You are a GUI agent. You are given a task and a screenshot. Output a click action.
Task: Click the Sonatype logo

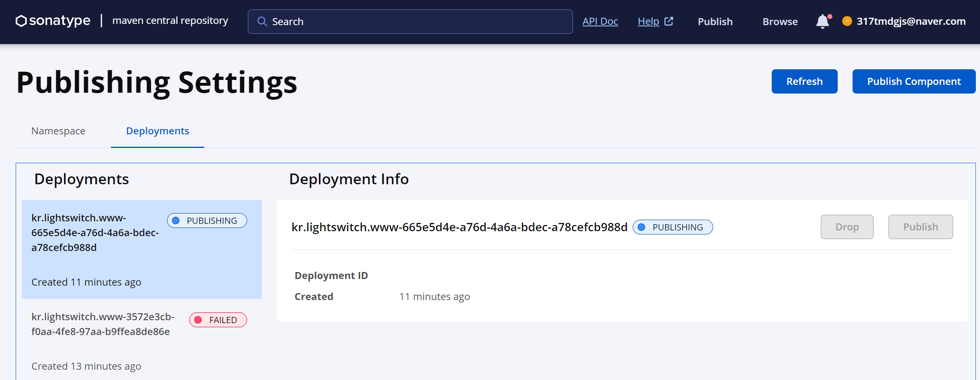pos(53,21)
